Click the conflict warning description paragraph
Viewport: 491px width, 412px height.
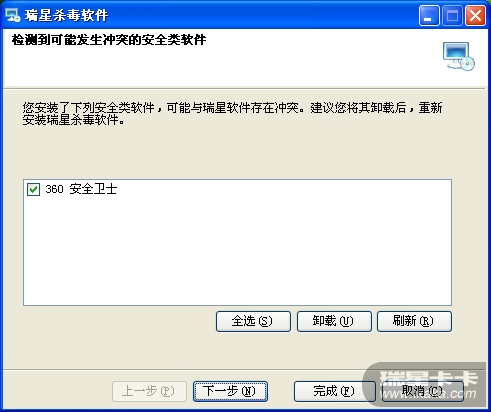232,114
